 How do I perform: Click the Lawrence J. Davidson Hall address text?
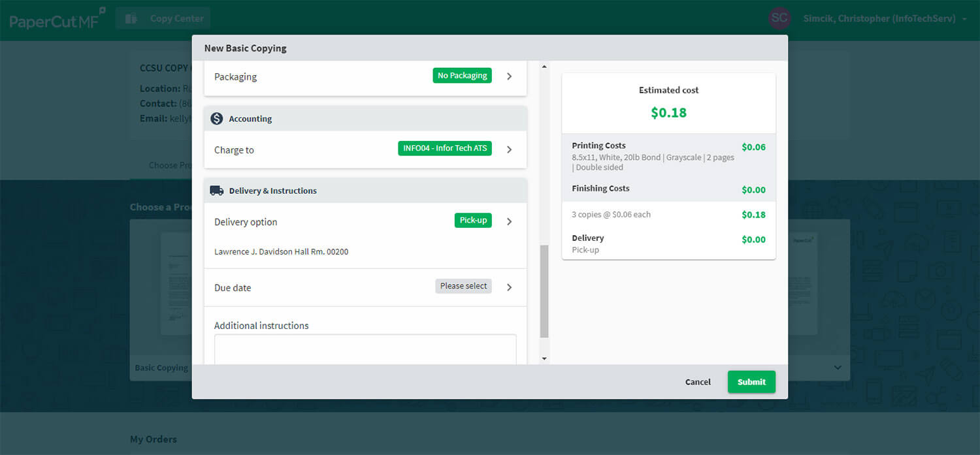pyautogui.click(x=281, y=251)
